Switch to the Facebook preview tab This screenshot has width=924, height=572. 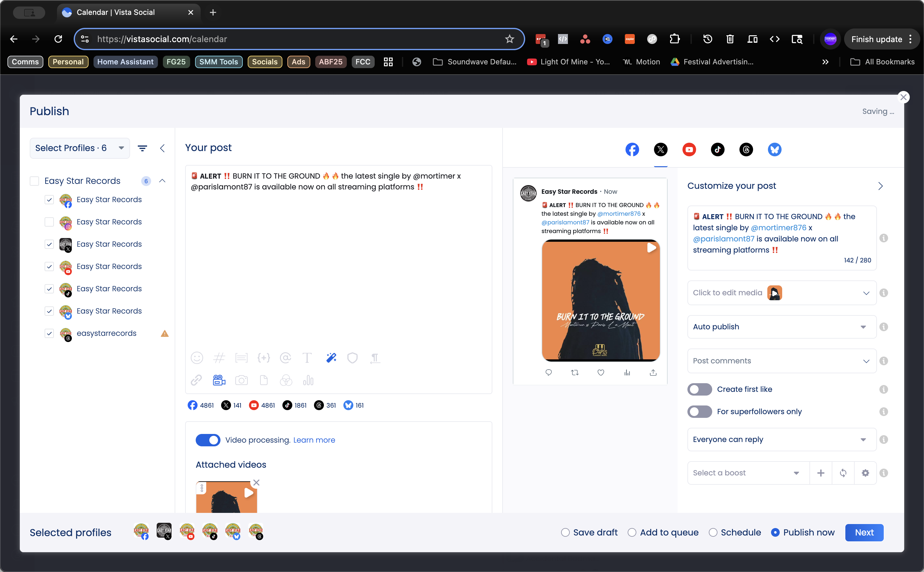pos(632,149)
